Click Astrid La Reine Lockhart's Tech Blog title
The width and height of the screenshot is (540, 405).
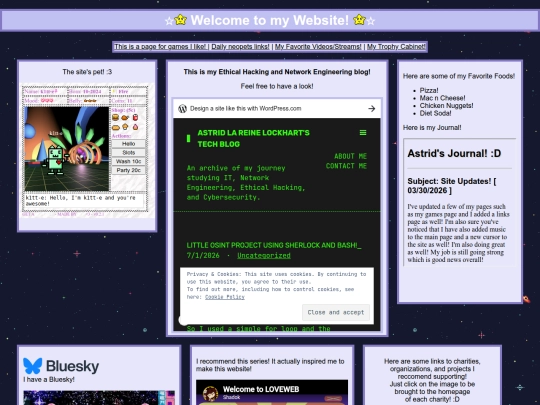253,138
